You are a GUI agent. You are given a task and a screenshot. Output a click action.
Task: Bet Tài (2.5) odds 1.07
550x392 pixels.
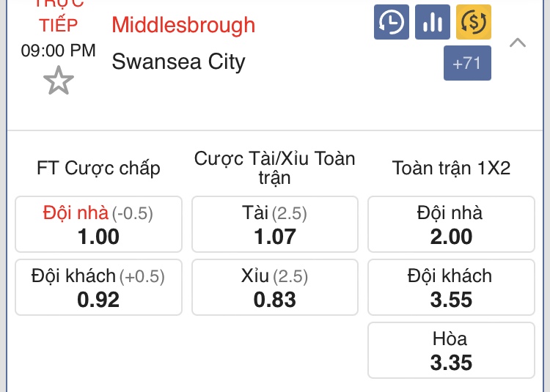click(x=275, y=224)
